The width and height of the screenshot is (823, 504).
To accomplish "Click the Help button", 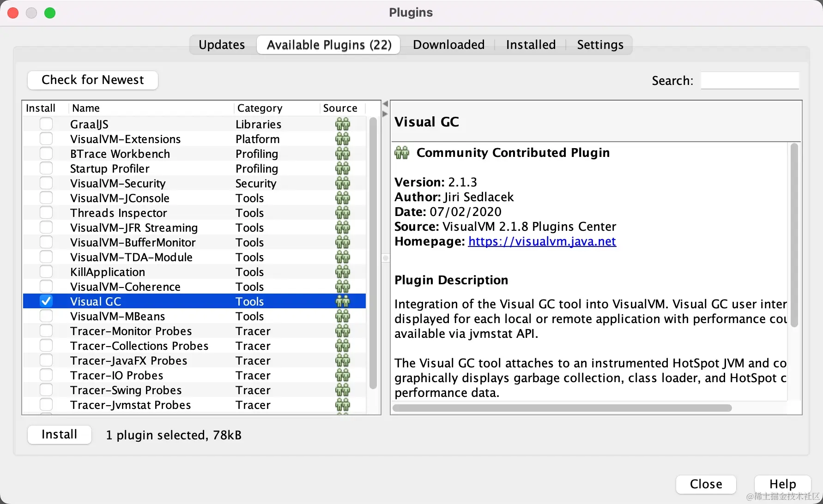I will point(782,484).
